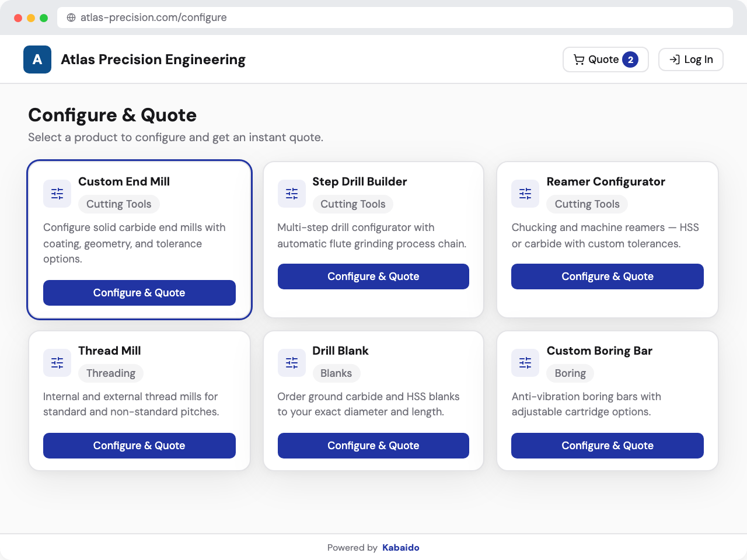The height and width of the screenshot is (560, 747).
Task: Click the Reamer Configurator sliders icon
Action: click(525, 193)
